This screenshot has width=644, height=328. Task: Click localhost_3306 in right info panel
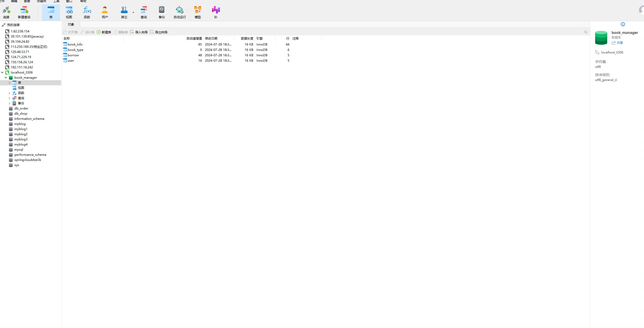point(612,52)
